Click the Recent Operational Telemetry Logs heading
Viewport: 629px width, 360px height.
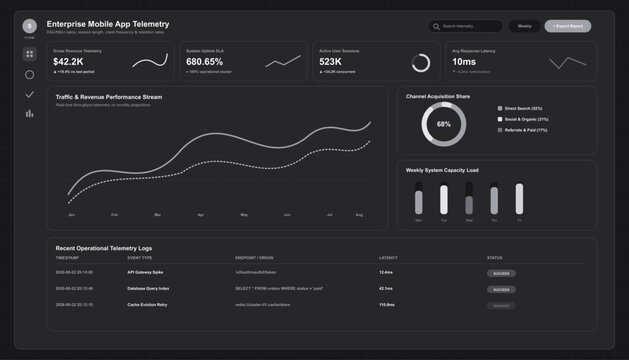coord(103,248)
